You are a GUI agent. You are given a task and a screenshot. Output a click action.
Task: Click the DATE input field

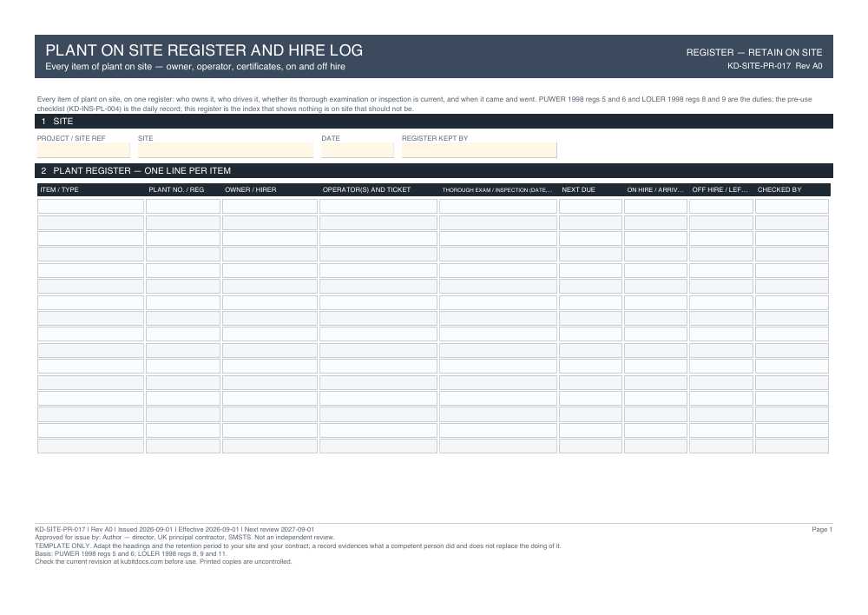(x=358, y=150)
